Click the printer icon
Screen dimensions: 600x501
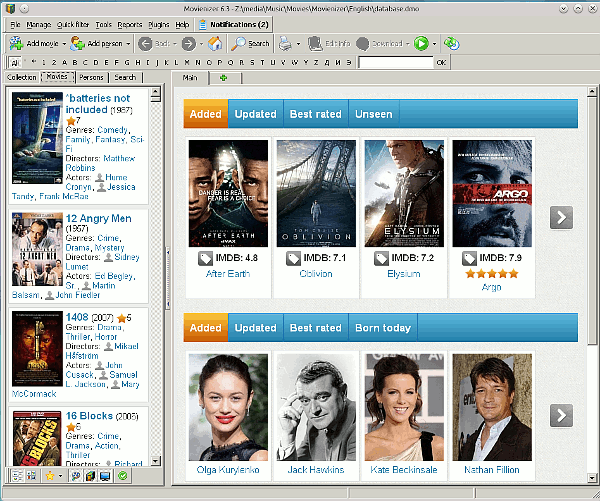point(285,44)
